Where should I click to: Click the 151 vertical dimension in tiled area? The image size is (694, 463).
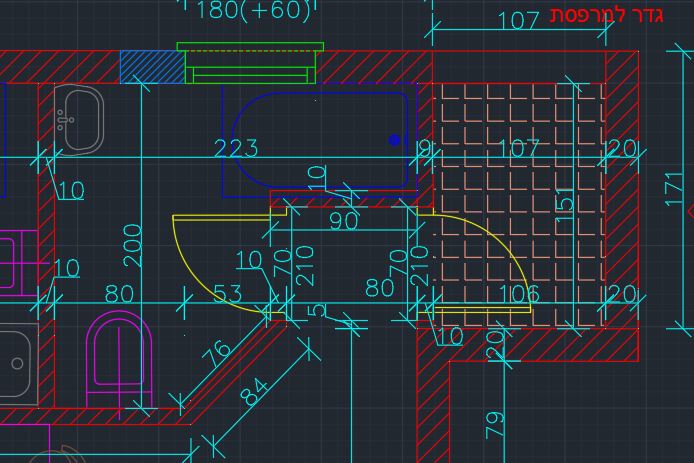(x=564, y=204)
